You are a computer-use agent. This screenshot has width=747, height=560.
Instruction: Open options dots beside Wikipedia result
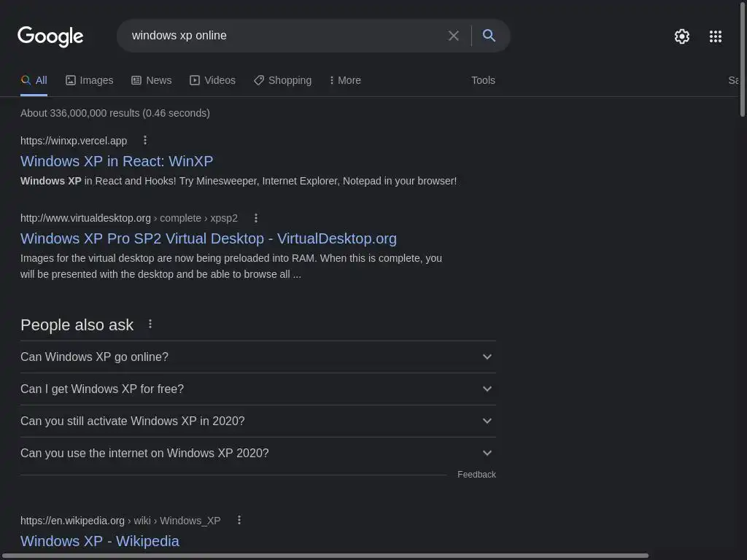239,521
